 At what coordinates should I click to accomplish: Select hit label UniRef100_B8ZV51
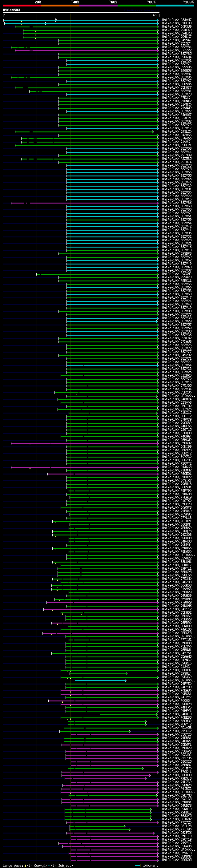(x=177, y=60)
